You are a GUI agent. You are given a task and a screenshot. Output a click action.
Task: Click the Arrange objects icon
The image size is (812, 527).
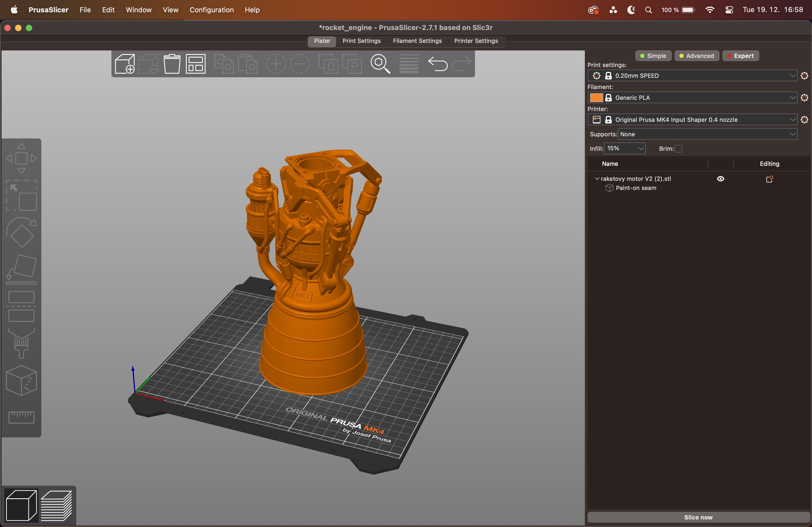click(x=196, y=64)
